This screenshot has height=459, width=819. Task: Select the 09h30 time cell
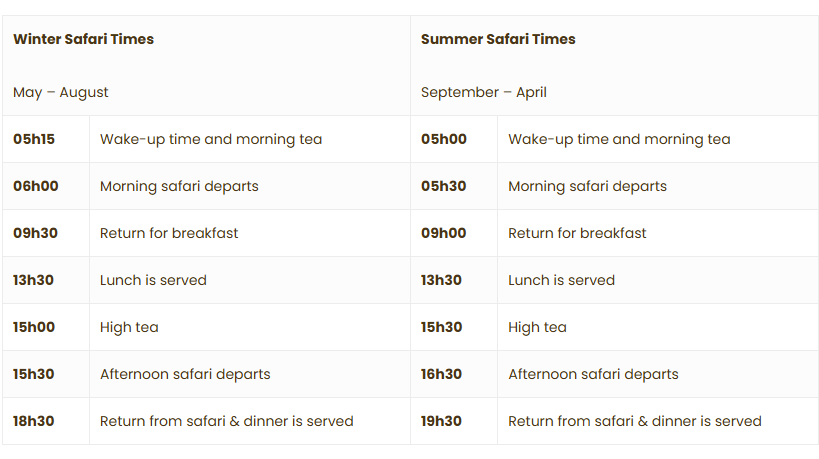click(35, 233)
